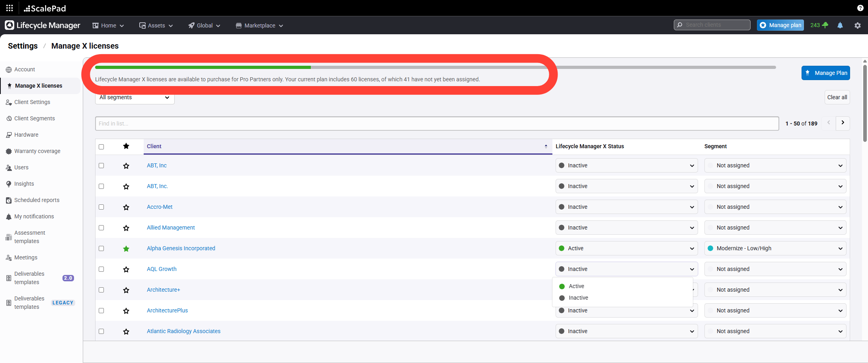Favorite the ABT, Inc star icon

tap(126, 166)
